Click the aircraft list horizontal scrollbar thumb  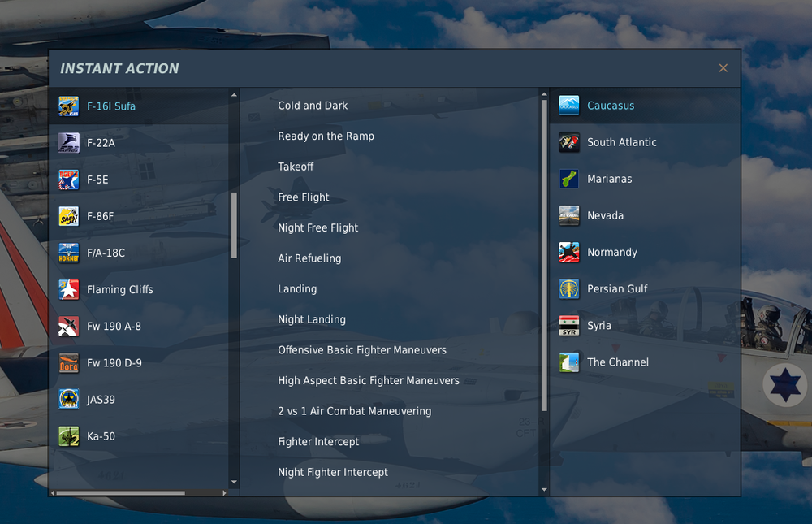pos(121,493)
